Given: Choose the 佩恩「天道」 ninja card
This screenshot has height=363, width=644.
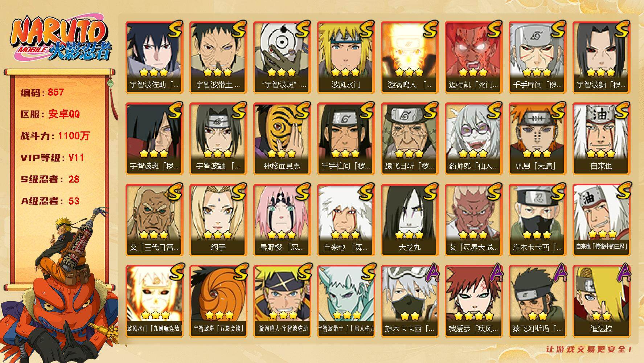Looking at the screenshot, I should 537,139.
